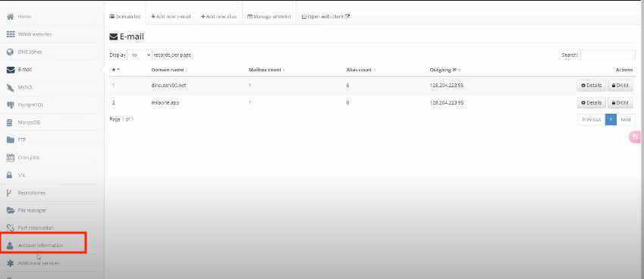Open Details for dino.serv00.net

(591, 86)
